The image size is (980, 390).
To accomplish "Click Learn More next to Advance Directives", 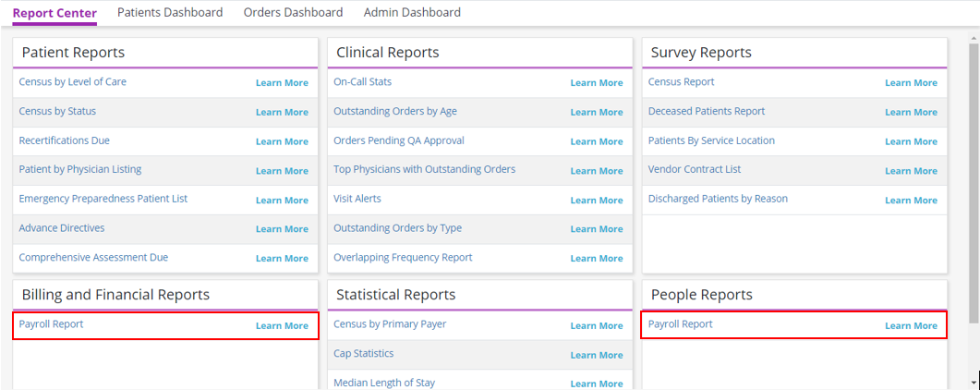I will (x=282, y=229).
